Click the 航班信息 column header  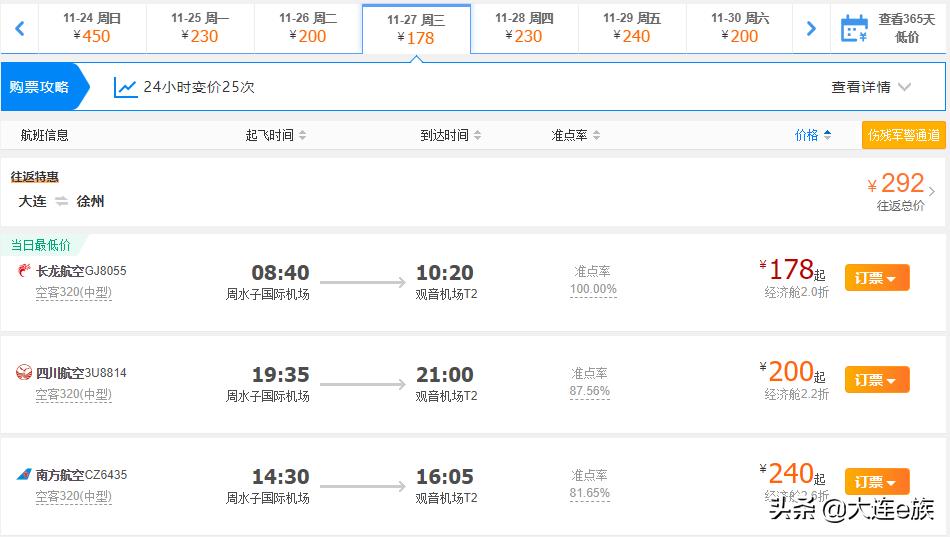pos(44,135)
